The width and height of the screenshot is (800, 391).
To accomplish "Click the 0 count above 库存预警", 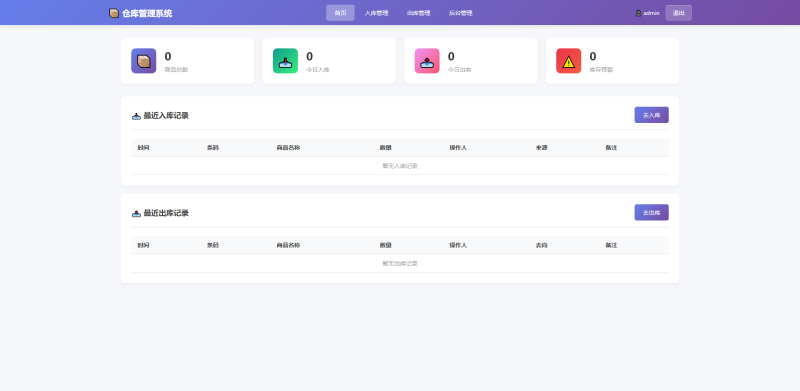I will pyautogui.click(x=593, y=57).
